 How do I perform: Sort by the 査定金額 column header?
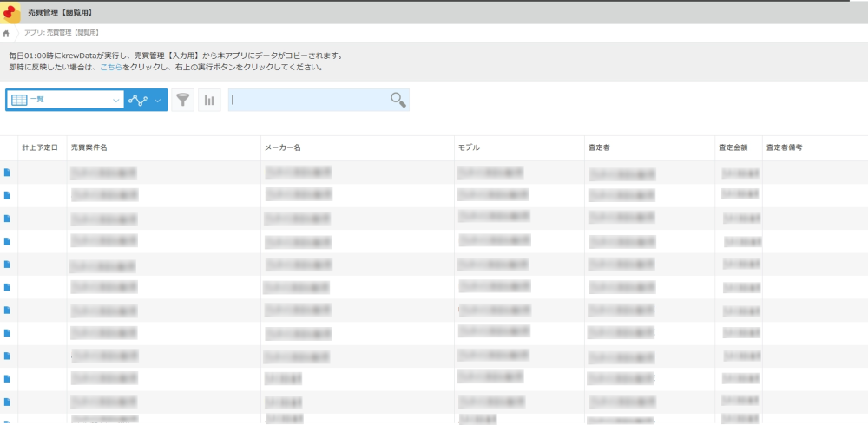pyautogui.click(x=733, y=147)
